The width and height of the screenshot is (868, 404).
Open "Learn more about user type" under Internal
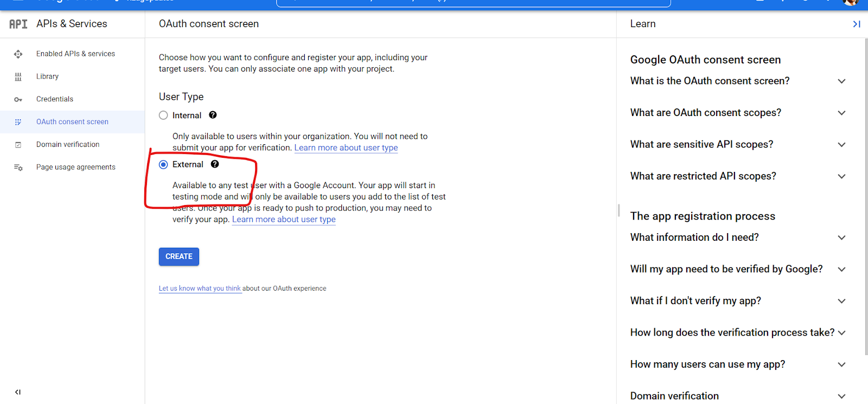tap(346, 148)
